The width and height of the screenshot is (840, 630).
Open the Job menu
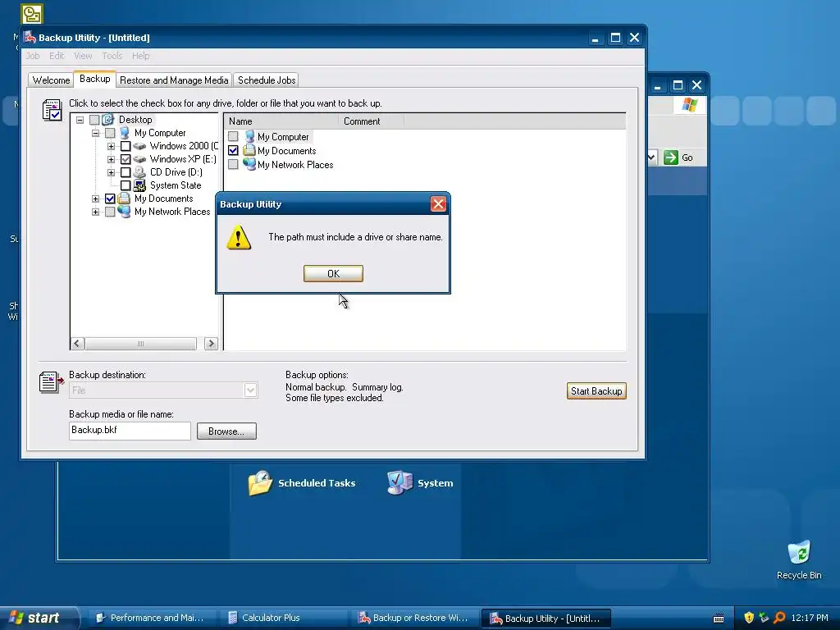click(x=33, y=56)
